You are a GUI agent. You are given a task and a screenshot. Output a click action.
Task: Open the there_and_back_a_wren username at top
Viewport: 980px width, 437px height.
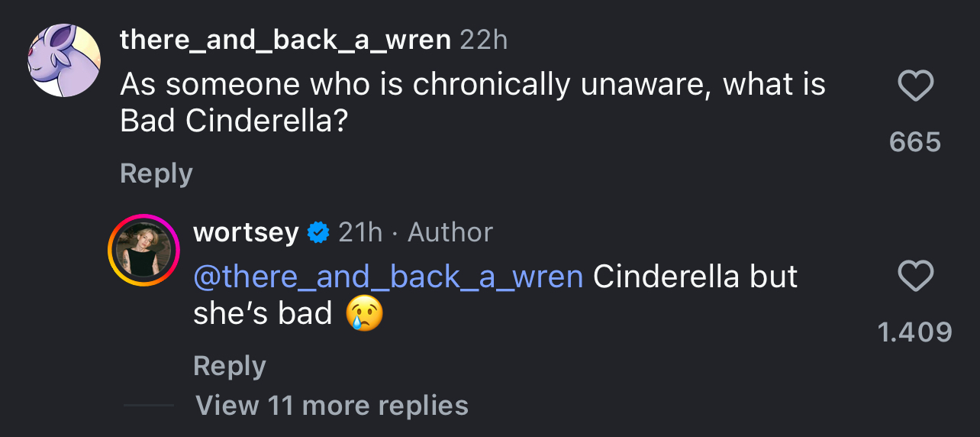(285, 40)
